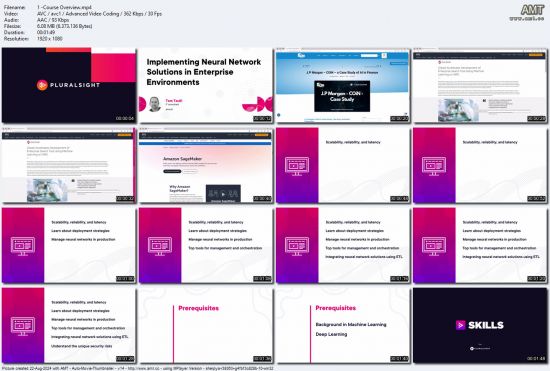Screen dimensions: 550x371
Task: Click the 'Picture created' footer text
Action: point(138,368)
